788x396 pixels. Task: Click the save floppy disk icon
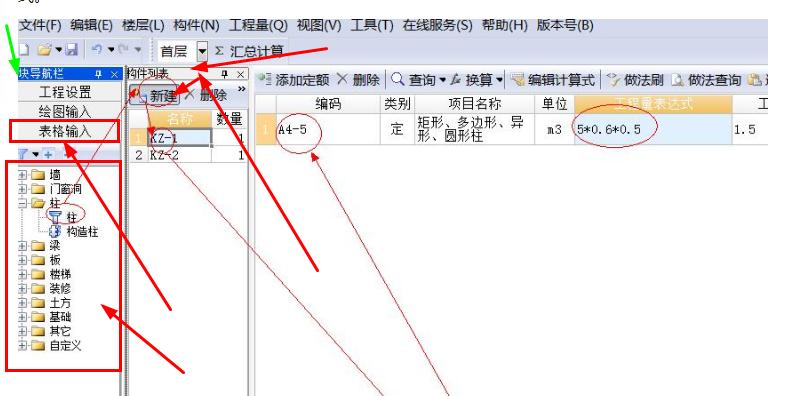pos(71,49)
